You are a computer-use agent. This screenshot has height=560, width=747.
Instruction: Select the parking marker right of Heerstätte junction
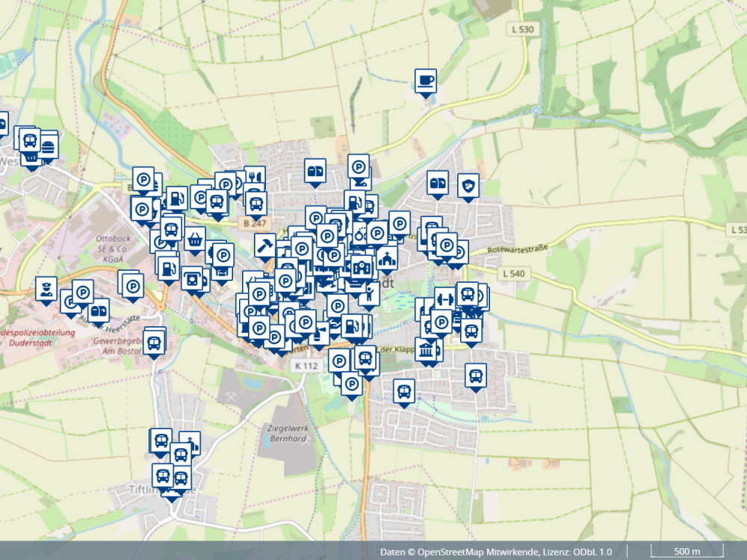pyautogui.click(x=133, y=284)
